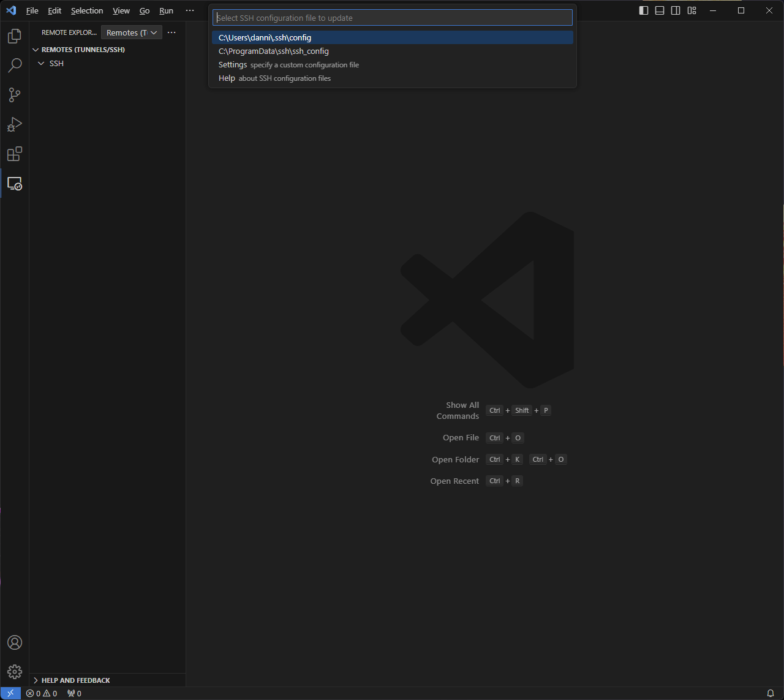Open the Remotes (Tunnels/SSH) dropdown
This screenshot has width=784, height=700.
tap(132, 32)
